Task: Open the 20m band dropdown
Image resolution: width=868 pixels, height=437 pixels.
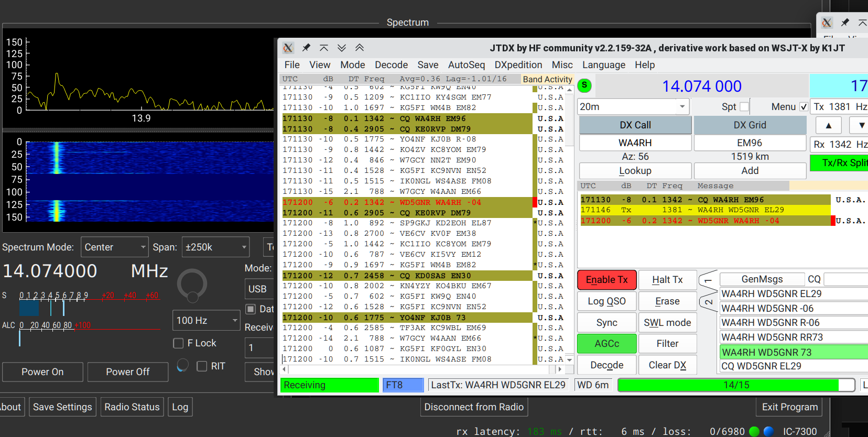Action: (x=633, y=107)
